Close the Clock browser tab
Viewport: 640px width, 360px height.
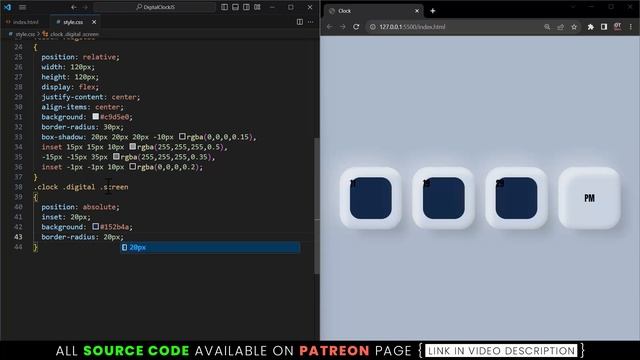point(417,11)
